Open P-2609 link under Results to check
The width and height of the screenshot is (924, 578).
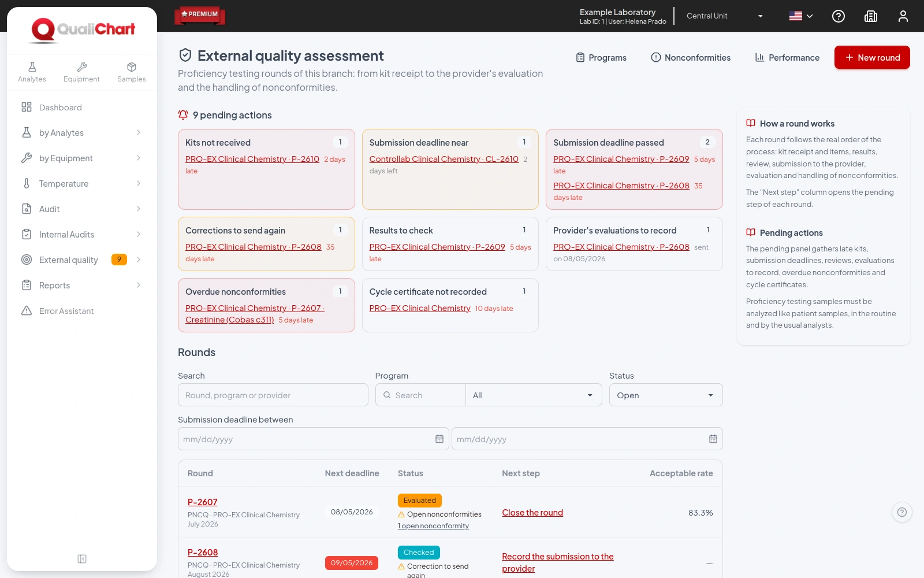437,247
